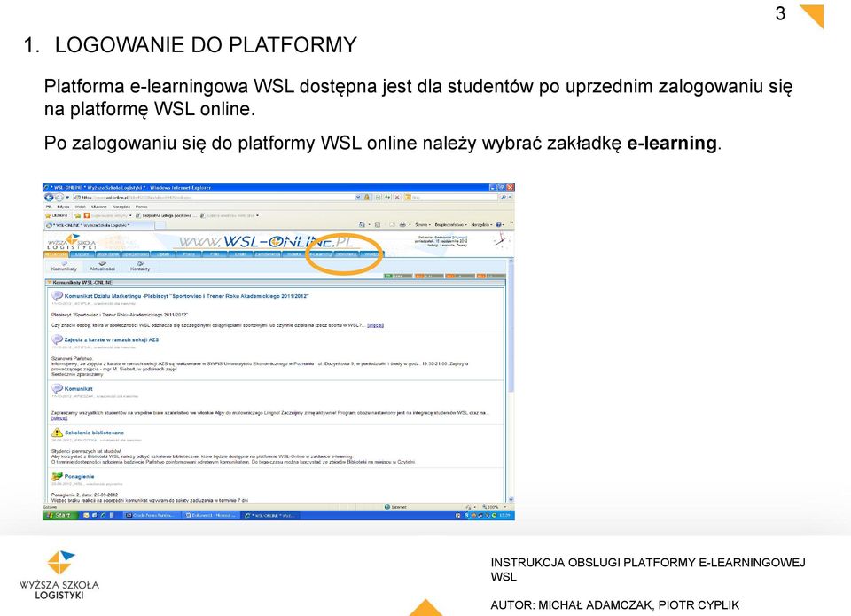The image size is (851, 616).
Task: Open the Bezpieczeństwo command bar dropdown
Action: pyautogui.click(x=450, y=224)
